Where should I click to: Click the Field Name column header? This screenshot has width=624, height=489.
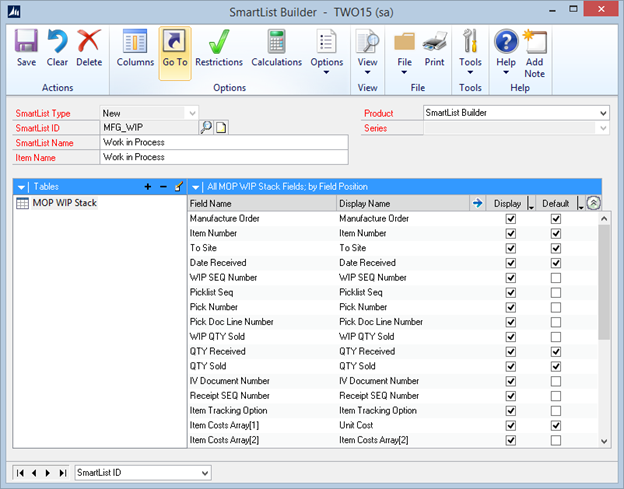(262, 204)
